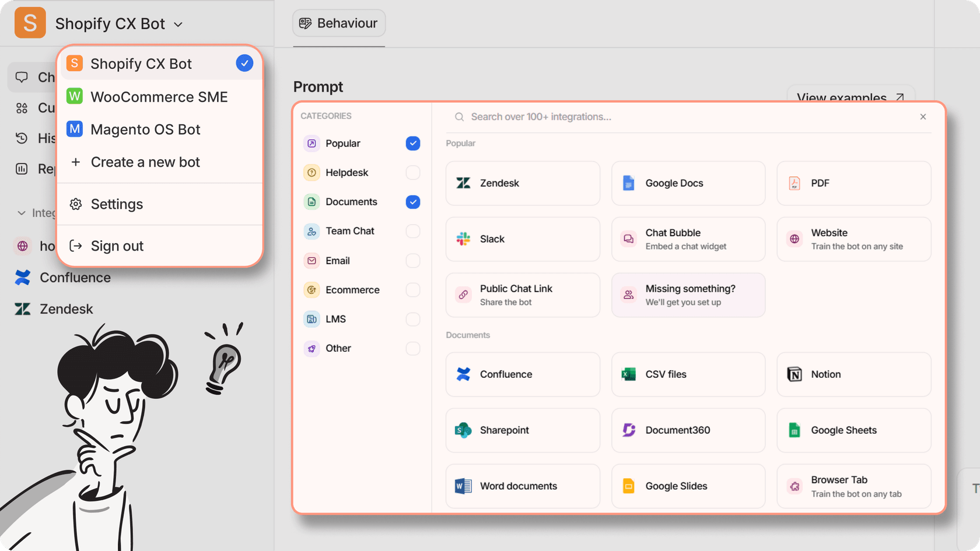Click the Chat Bubble icon
This screenshot has width=980, height=551.
(629, 239)
